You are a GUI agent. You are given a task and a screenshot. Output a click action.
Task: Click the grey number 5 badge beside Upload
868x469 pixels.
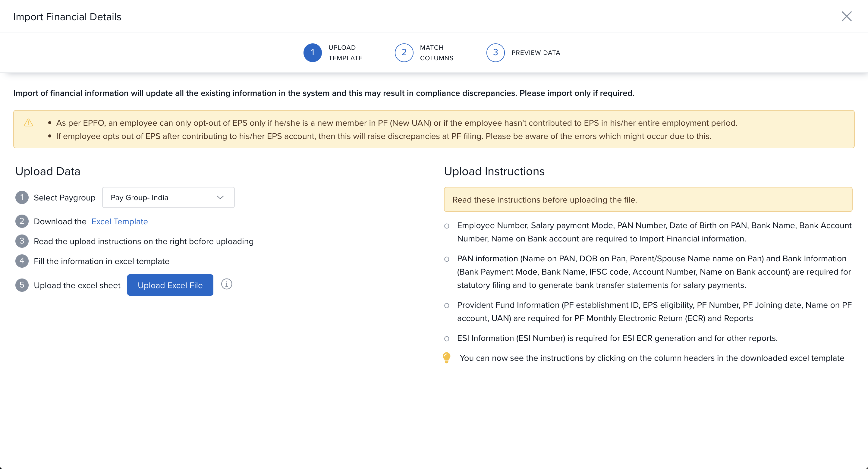coord(22,285)
